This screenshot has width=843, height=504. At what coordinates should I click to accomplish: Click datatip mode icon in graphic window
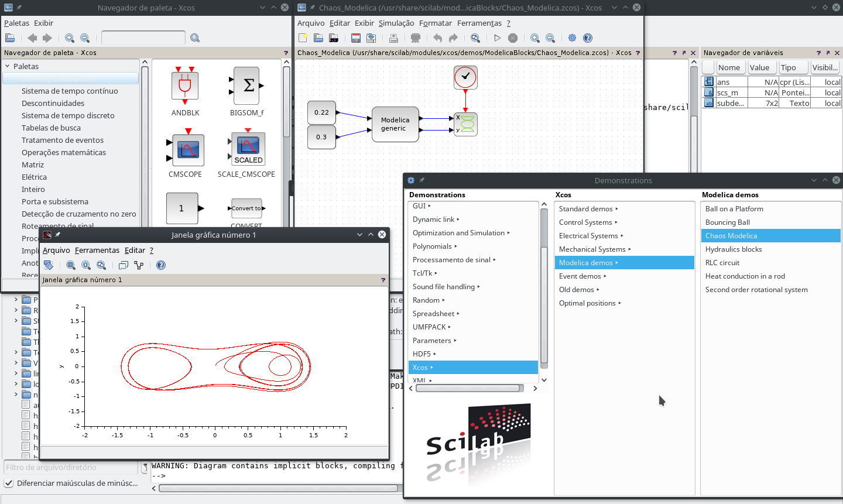[x=139, y=265]
